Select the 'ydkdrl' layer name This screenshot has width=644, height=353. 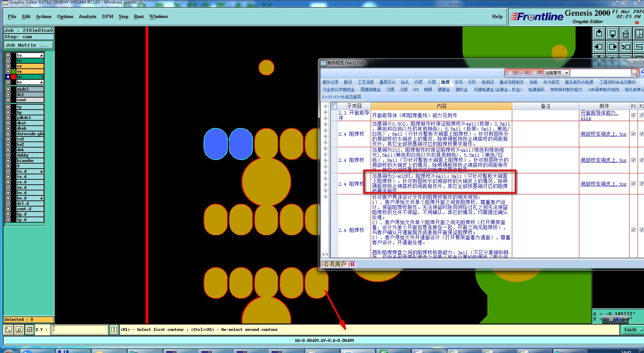(30, 118)
